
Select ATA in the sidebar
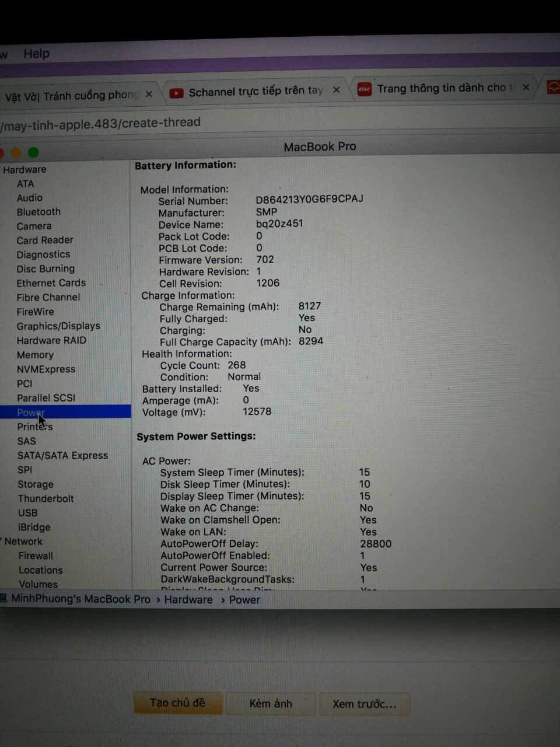25,184
